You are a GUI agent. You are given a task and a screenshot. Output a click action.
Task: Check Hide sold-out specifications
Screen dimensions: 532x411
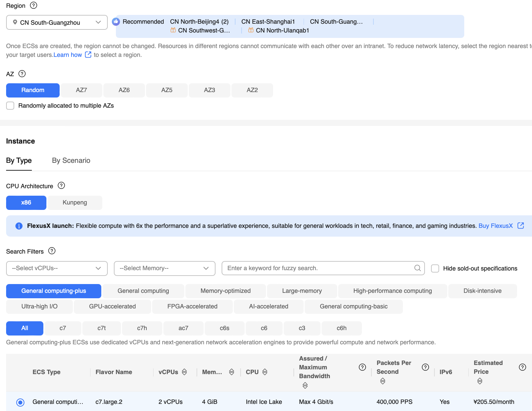click(435, 268)
